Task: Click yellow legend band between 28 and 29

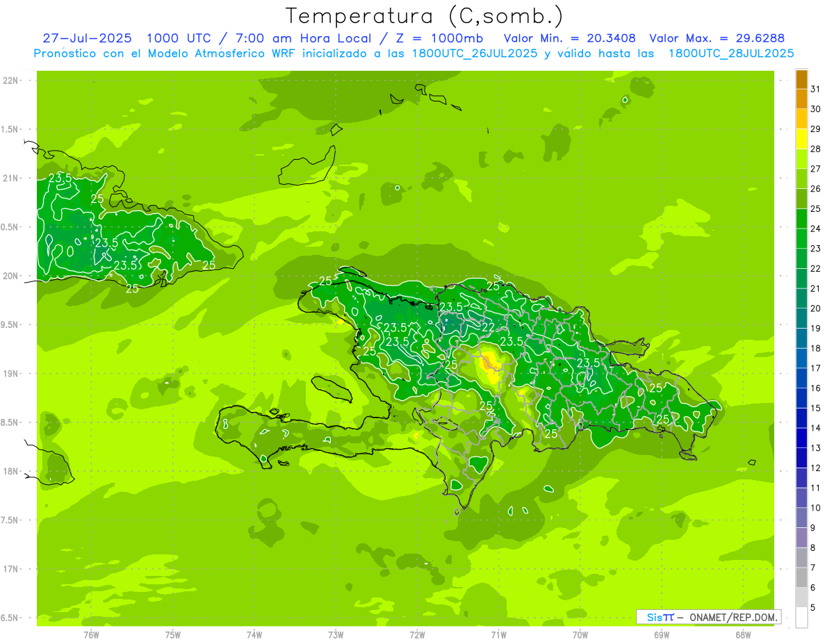Action: pyautogui.click(x=801, y=139)
